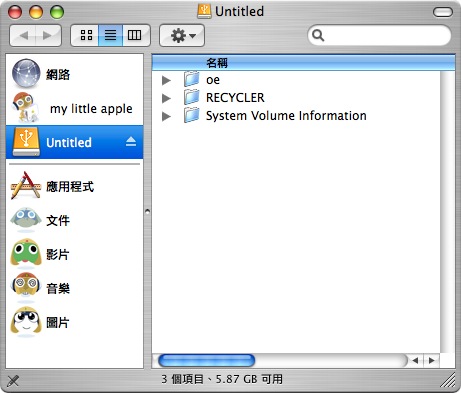This screenshot has width=461, height=393.
Task: Click the sidebar divider handle
Action: click(147, 211)
